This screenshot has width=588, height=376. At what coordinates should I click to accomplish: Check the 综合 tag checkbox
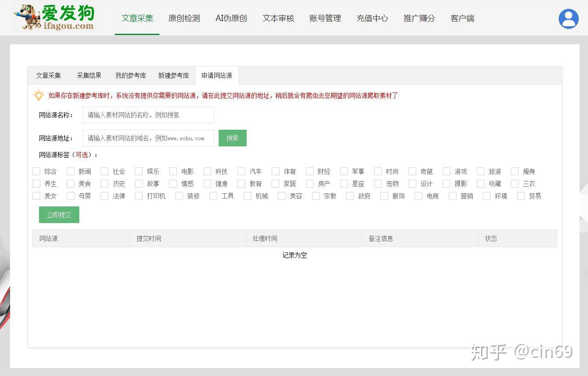coord(36,171)
